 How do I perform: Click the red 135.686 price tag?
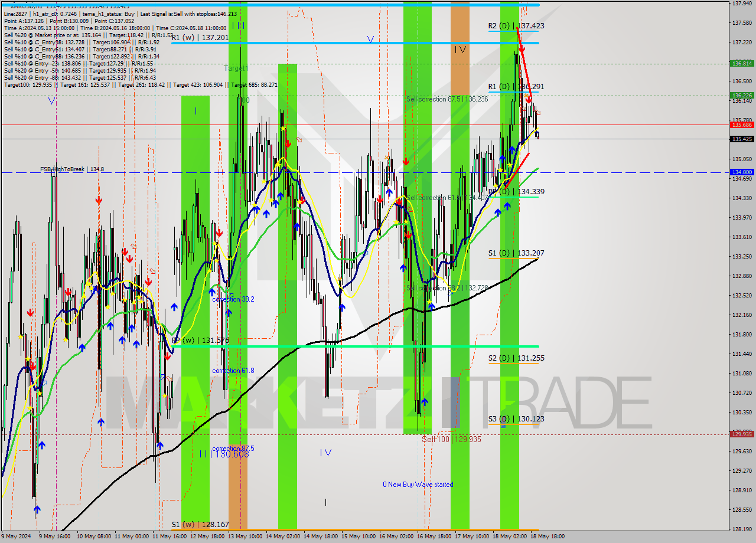[742, 125]
